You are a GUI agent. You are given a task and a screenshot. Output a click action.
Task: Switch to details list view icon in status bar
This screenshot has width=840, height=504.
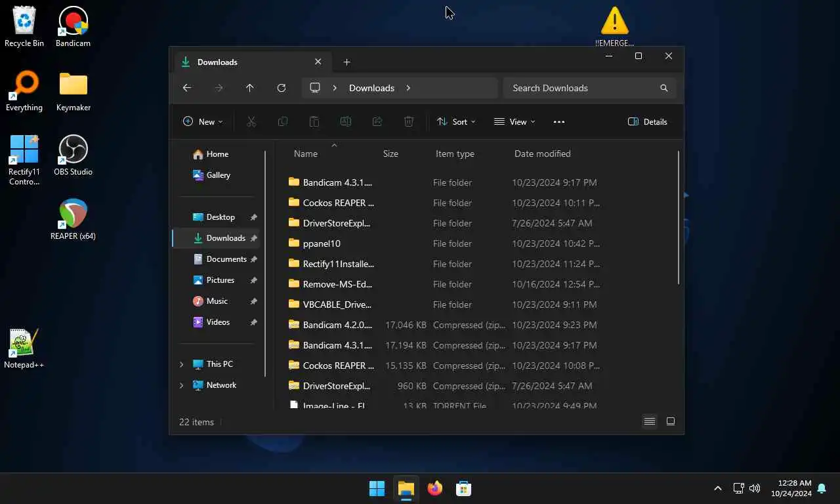pos(650,422)
